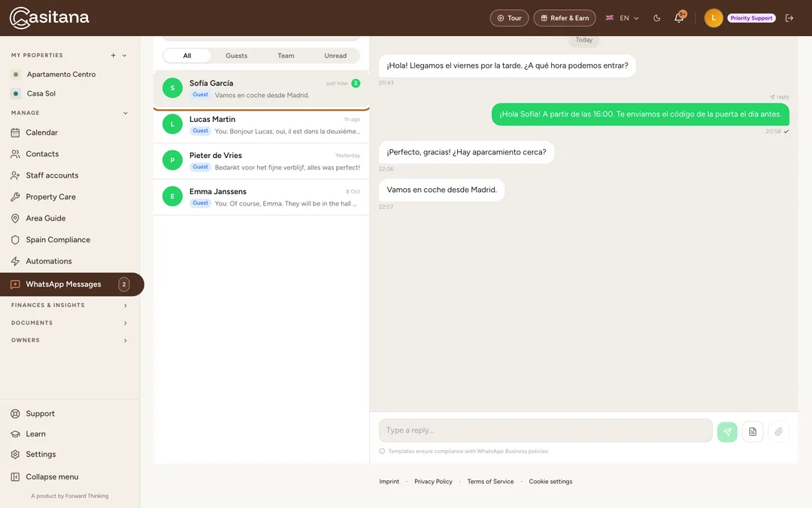Screen dimensions: 812x508
Task: Click Sofía García's green avatar
Action: 172,88
